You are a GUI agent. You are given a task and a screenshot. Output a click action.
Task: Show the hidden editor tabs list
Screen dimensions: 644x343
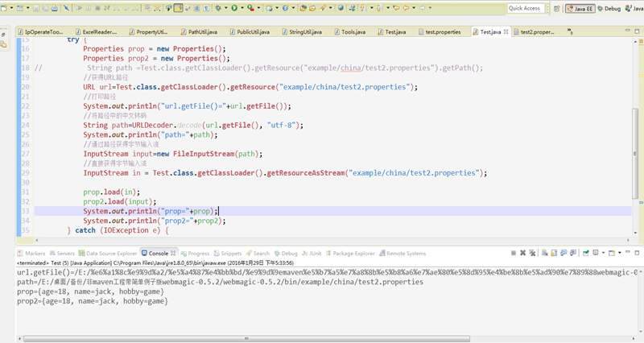(570, 31)
